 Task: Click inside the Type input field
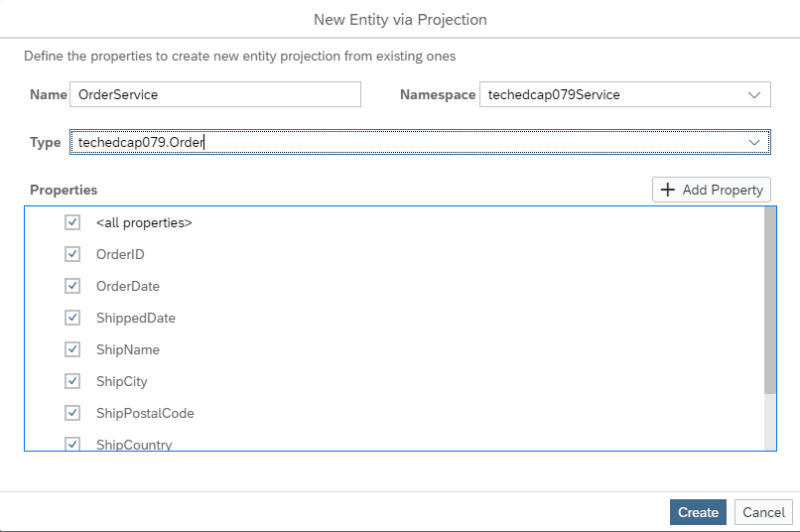point(408,142)
